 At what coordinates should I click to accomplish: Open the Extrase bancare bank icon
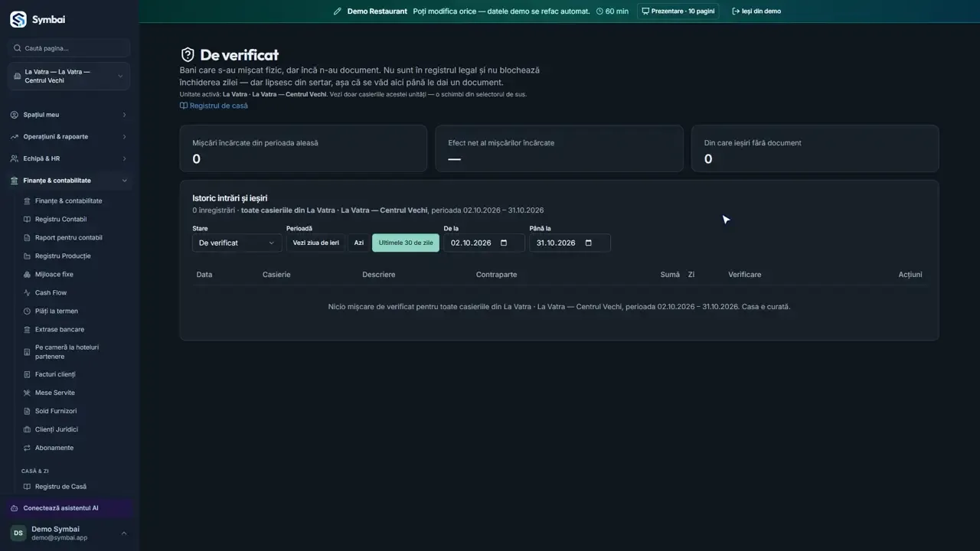[x=28, y=330]
